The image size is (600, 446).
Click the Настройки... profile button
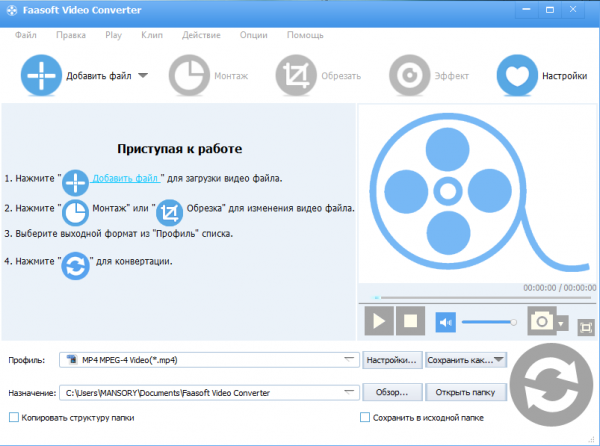392,360
